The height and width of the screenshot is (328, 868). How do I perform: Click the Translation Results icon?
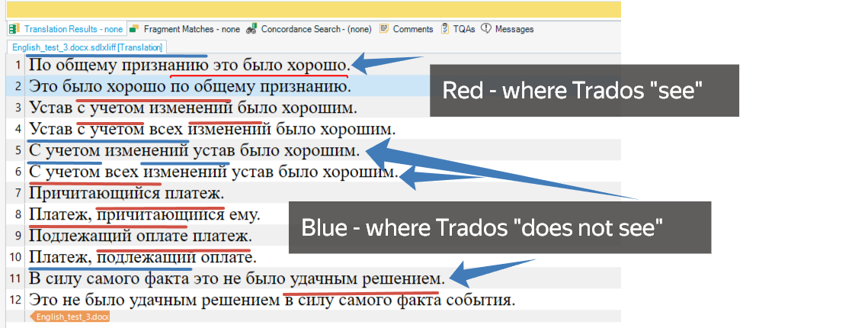click(14, 29)
